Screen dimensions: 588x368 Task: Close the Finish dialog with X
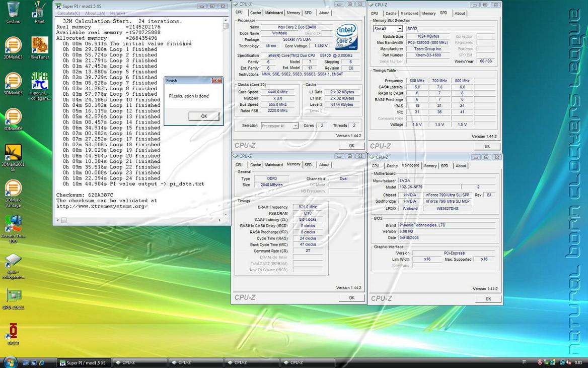[217, 80]
